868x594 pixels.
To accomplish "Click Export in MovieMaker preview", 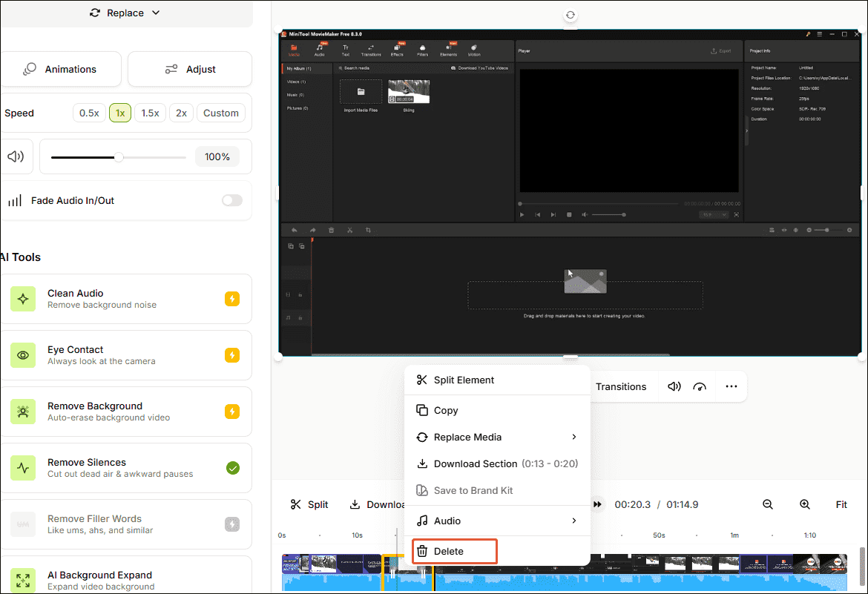I will point(721,51).
